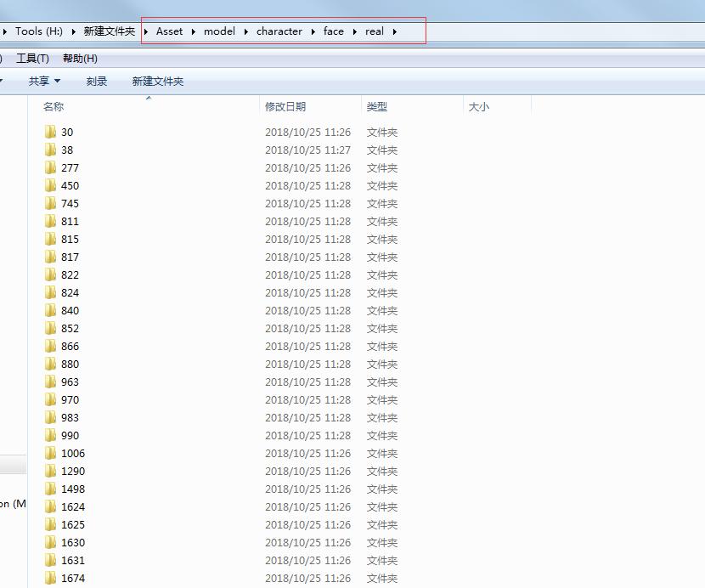Open the 帮助(H) menu
This screenshot has height=588, width=705.
click(x=82, y=58)
